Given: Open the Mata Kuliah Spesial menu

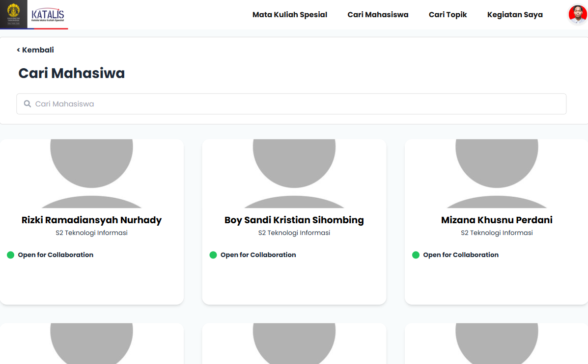Looking at the screenshot, I should [289, 15].
